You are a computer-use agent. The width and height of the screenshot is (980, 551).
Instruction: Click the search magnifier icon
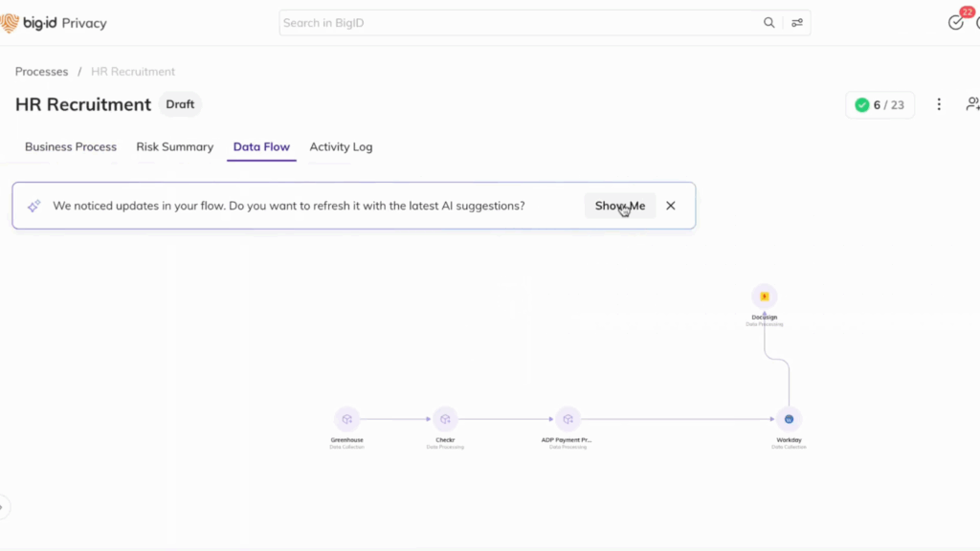[x=769, y=23]
